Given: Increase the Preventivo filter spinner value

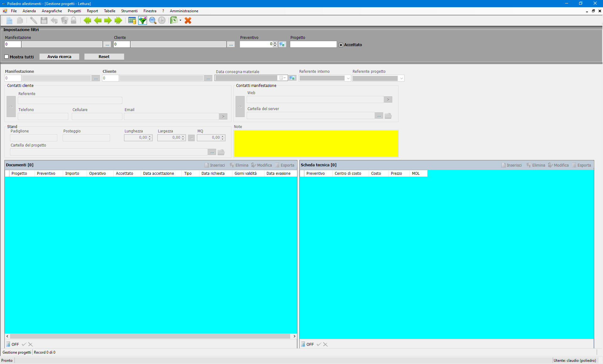Looking at the screenshot, I should tap(275, 43).
